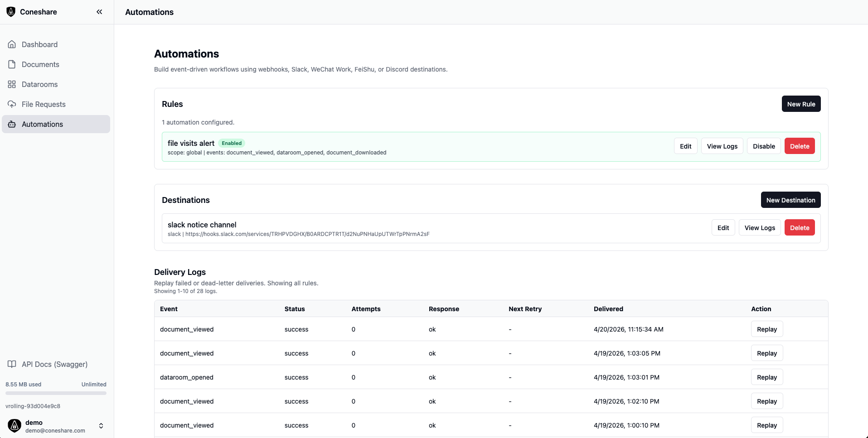
Task: Open the Dashboard via the house icon
Action: tap(12, 44)
